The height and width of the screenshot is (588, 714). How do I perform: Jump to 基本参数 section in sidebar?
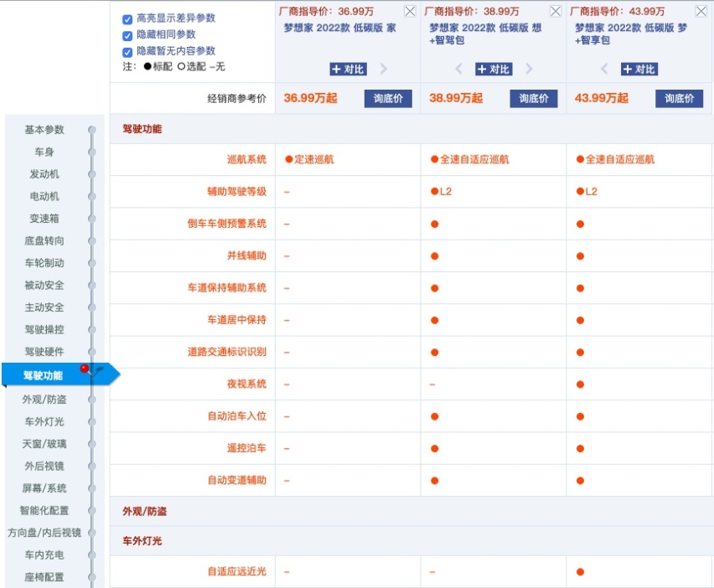coord(44,130)
